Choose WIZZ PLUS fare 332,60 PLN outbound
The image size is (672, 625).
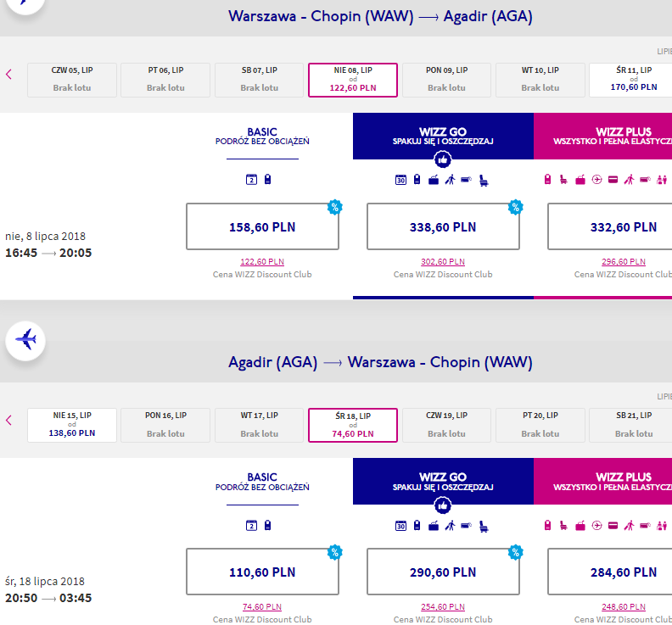pos(610,226)
